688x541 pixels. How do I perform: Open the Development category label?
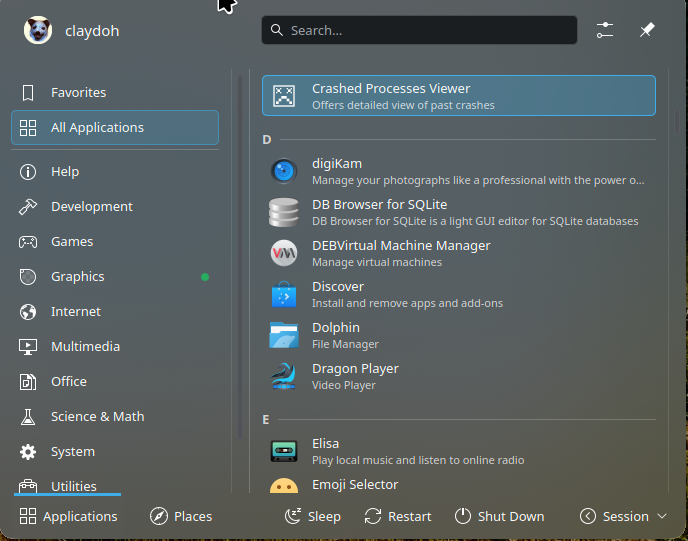point(92,207)
